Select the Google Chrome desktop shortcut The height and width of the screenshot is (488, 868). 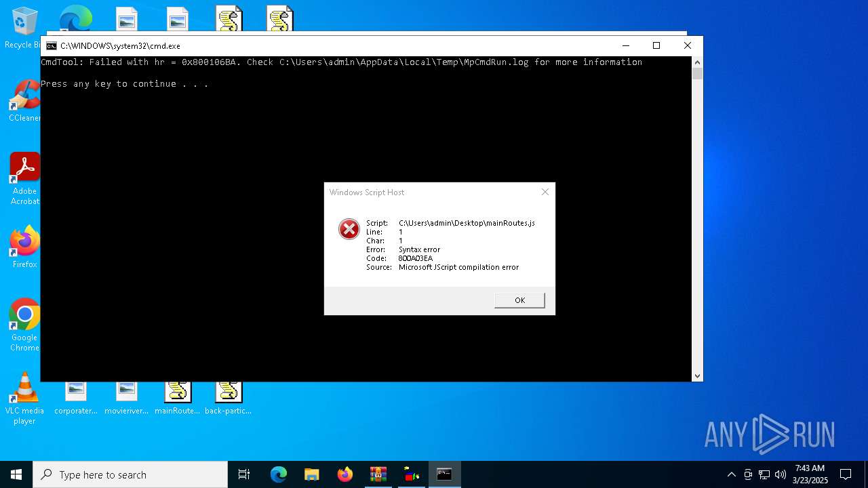(24, 325)
